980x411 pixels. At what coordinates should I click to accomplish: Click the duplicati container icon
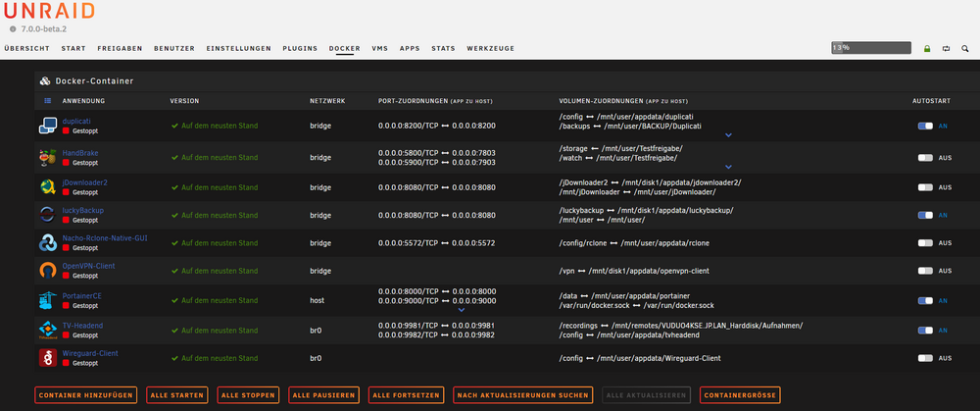click(48, 126)
